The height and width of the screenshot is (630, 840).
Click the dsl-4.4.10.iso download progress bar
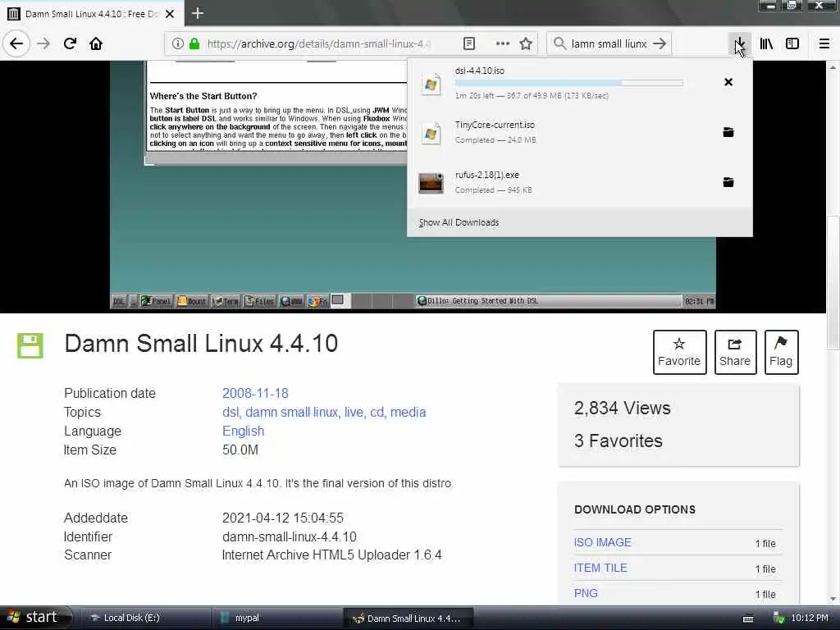[569, 83]
